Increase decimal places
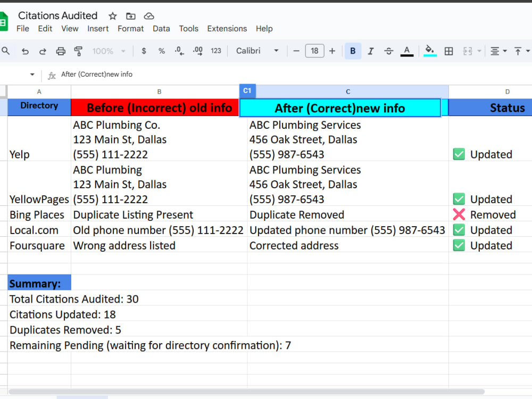The image size is (532, 399). click(x=197, y=51)
